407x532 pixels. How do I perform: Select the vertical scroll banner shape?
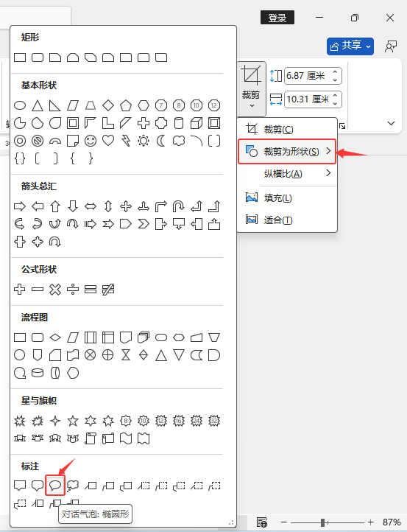click(x=91, y=438)
